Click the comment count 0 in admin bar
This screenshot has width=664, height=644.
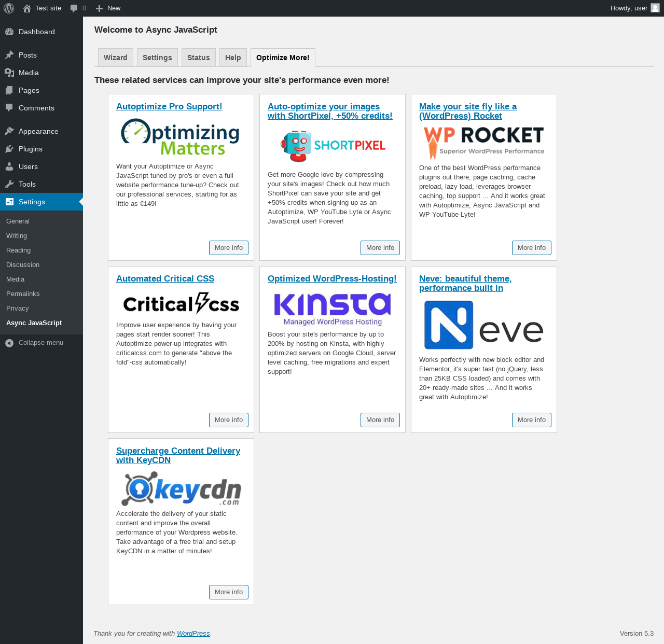(84, 8)
